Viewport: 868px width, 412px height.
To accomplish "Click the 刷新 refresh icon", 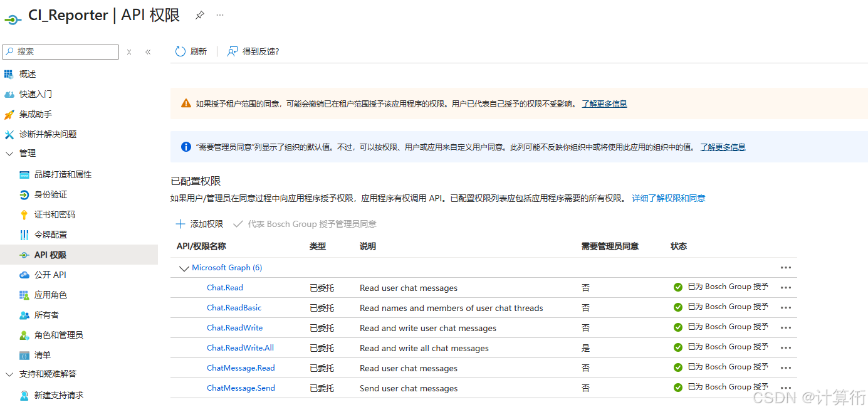I will click(x=180, y=51).
